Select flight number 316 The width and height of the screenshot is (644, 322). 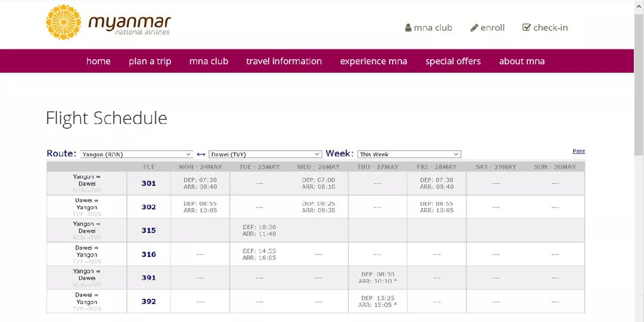click(x=149, y=254)
